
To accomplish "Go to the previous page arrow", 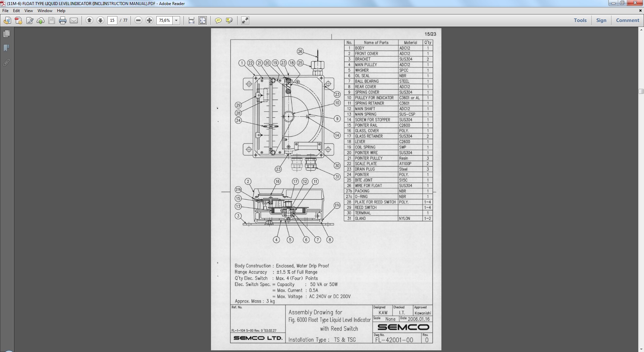I will point(89,20).
